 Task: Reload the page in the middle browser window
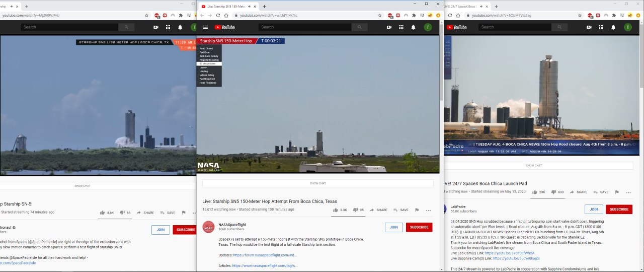(218, 16)
